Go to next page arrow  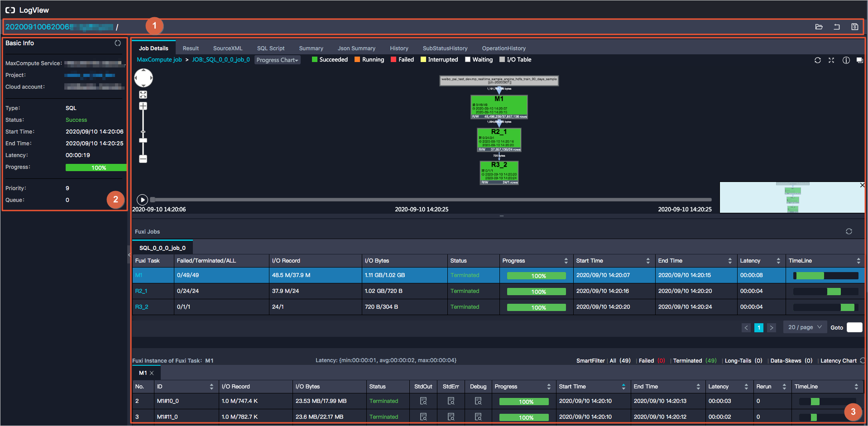(772, 328)
